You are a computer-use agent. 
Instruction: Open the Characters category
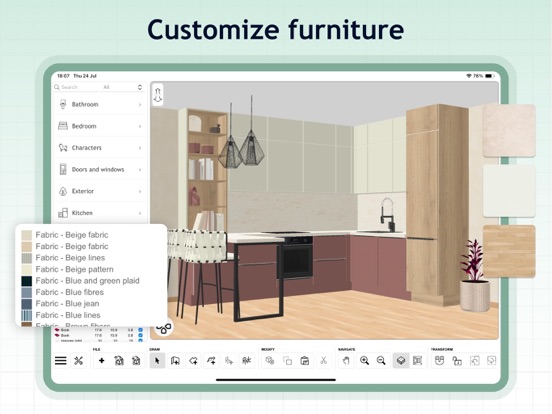[x=100, y=148]
